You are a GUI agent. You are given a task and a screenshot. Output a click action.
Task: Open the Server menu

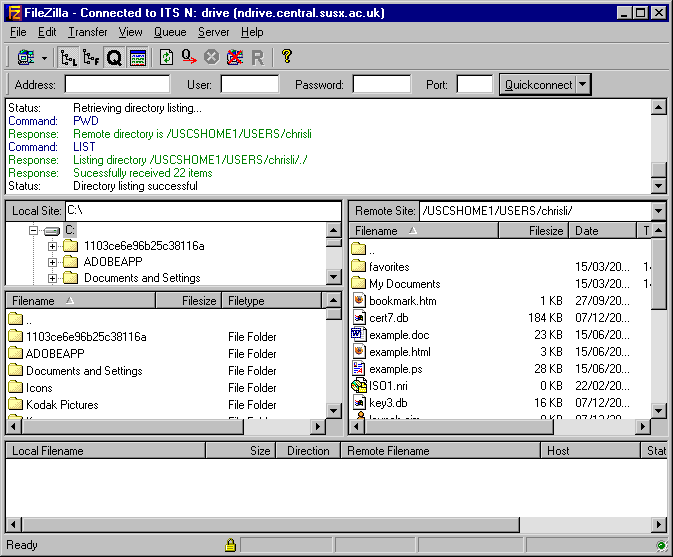pos(213,32)
